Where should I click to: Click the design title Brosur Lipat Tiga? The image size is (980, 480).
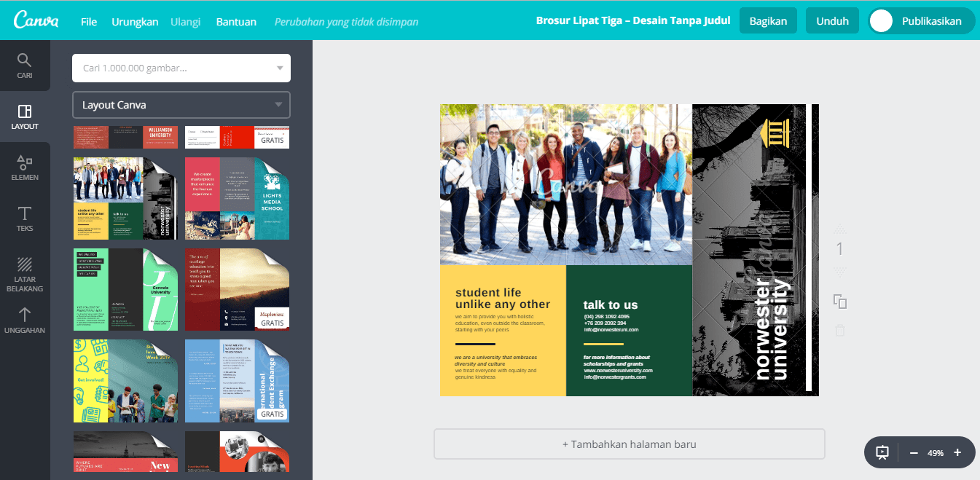pyautogui.click(x=633, y=20)
